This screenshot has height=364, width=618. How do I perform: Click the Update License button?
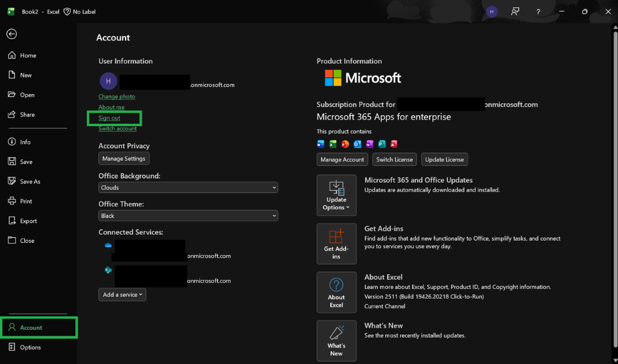tap(445, 160)
